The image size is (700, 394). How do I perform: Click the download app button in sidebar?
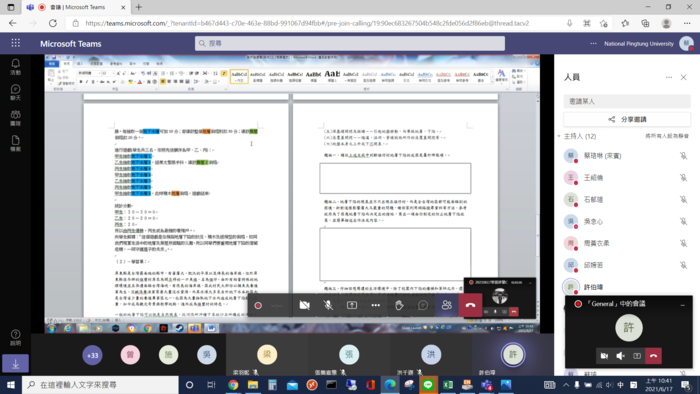(15, 364)
